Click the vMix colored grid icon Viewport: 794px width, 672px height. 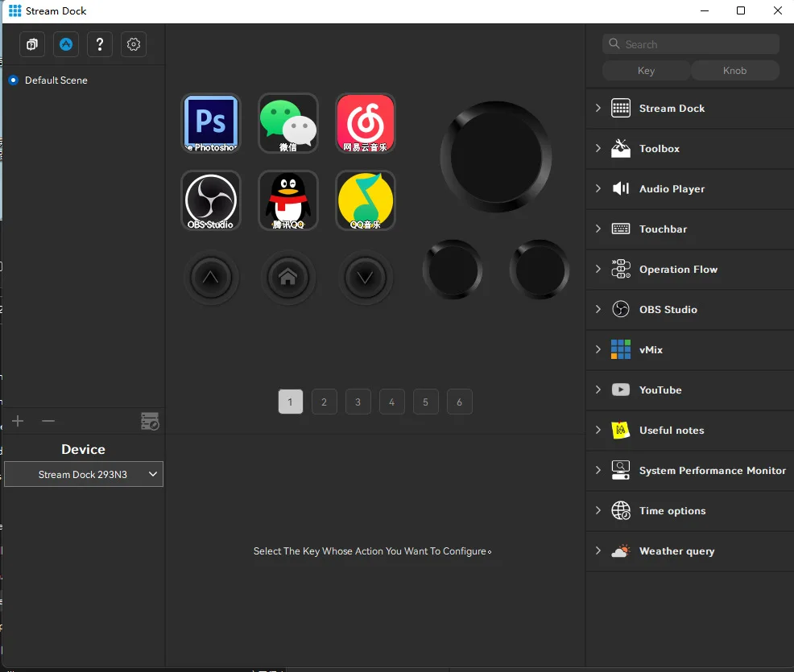coord(621,349)
